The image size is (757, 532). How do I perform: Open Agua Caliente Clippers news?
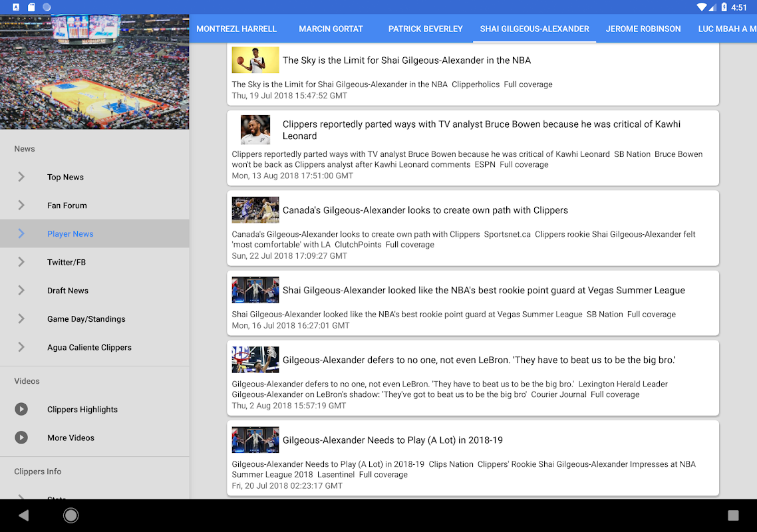click(x=94, y=347)
